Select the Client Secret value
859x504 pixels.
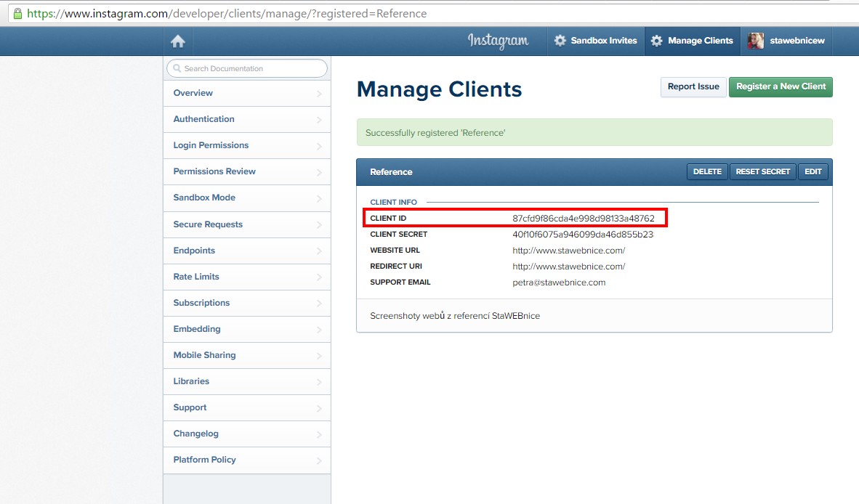click(583, 235)
